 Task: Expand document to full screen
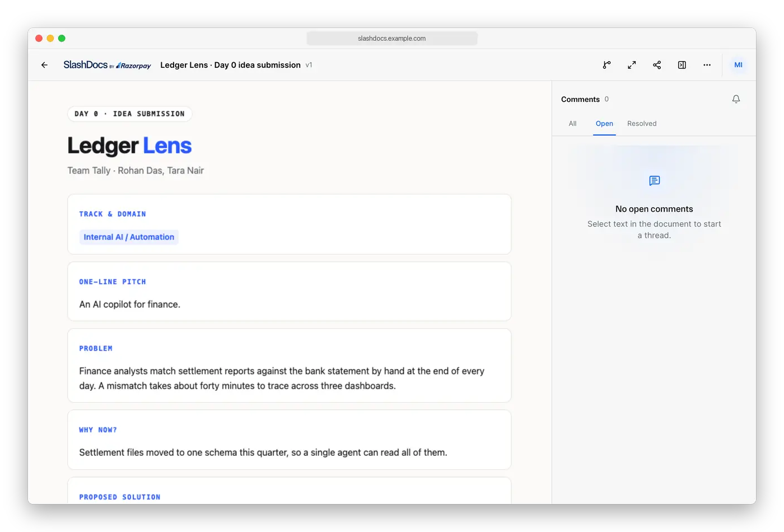632,65
